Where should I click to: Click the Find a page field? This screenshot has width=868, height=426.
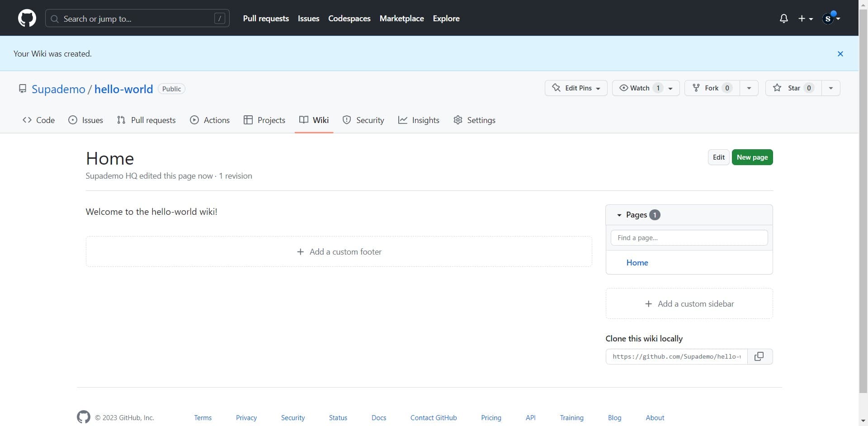[689, 237]
